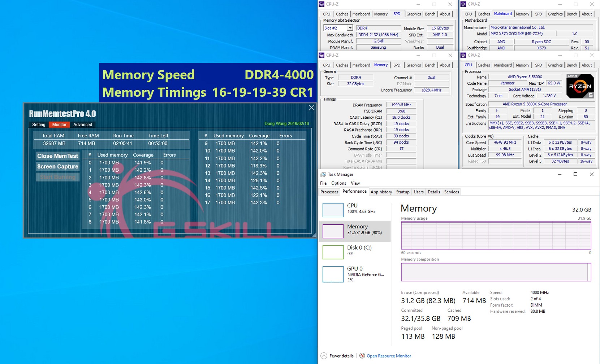Click Memory usage graph in Task Manager
The width and height of the screenshot is (600, 364).
coord(496,235)
